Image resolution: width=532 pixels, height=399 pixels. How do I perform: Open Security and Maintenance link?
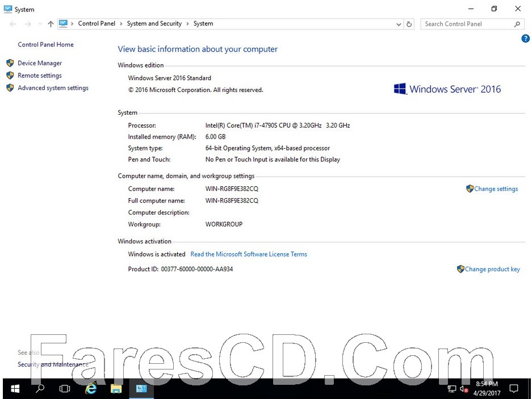click(53, 364)
